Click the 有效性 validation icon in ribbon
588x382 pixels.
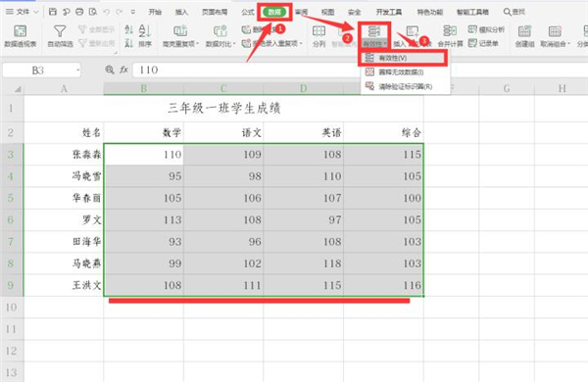coord(374,30)
